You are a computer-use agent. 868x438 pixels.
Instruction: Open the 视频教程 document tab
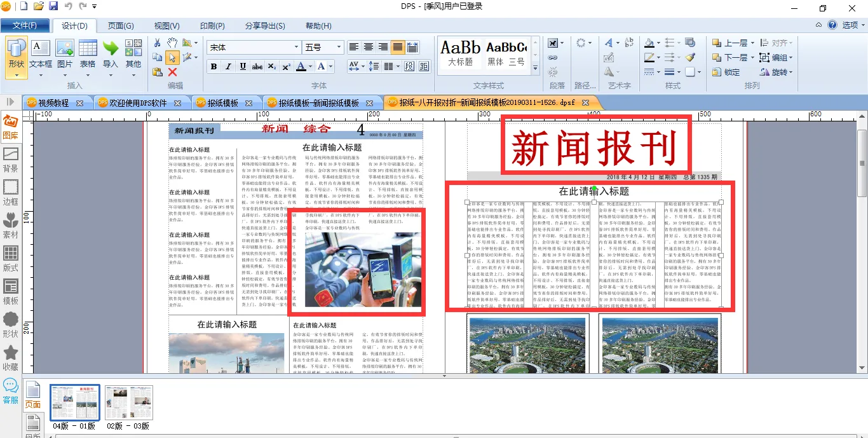pyautogui.click(x=53, y=103)
